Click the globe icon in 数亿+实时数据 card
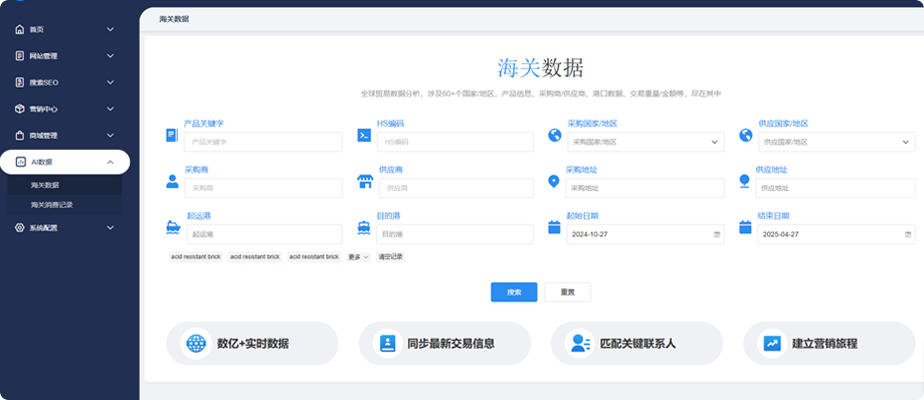The image size is (924, 400). coord(196,343)
